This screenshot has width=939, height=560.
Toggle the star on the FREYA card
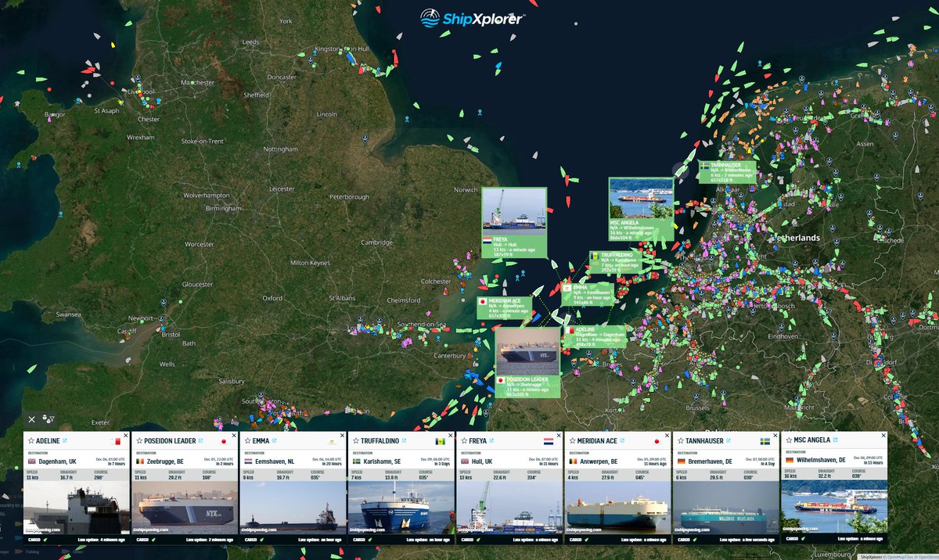pyautogui.click(x=464, y=441)
